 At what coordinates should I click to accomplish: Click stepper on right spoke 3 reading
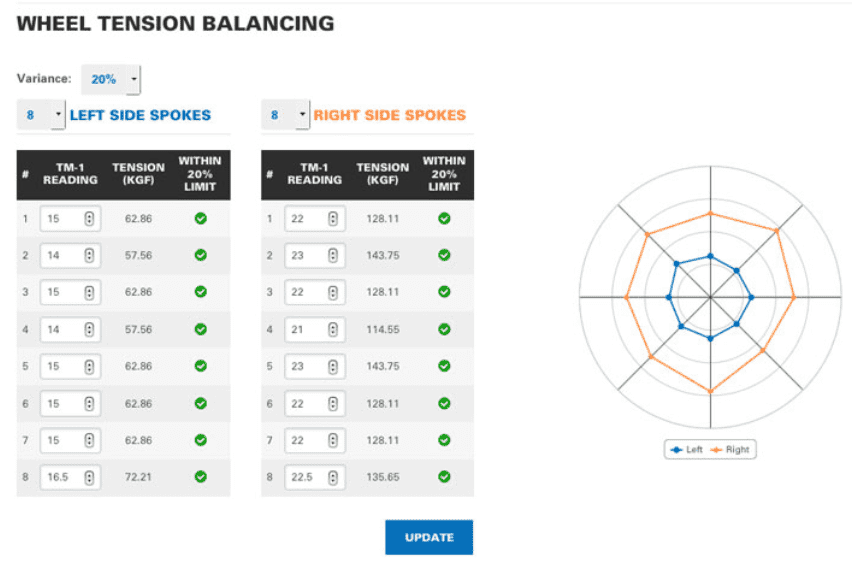(334, 292)
